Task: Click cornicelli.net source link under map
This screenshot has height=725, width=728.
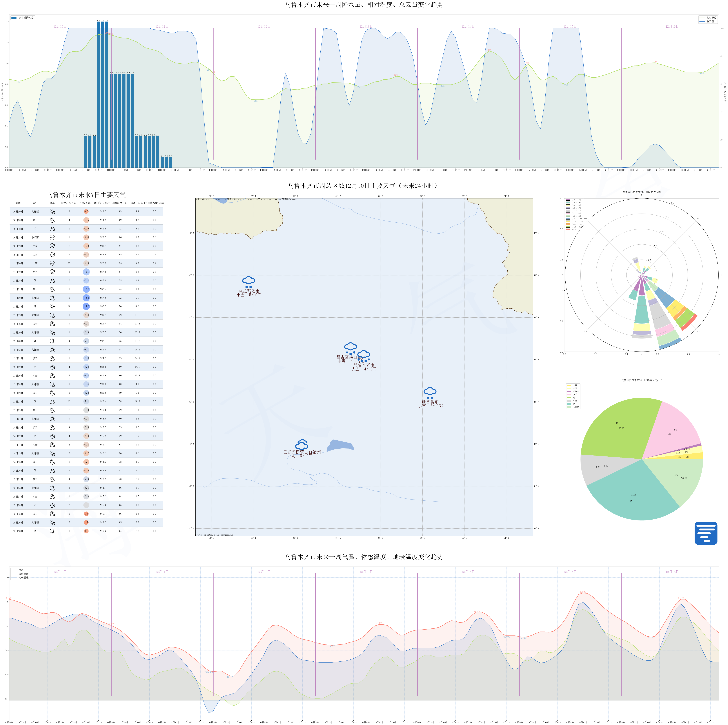Action: [x=228, y=535]
